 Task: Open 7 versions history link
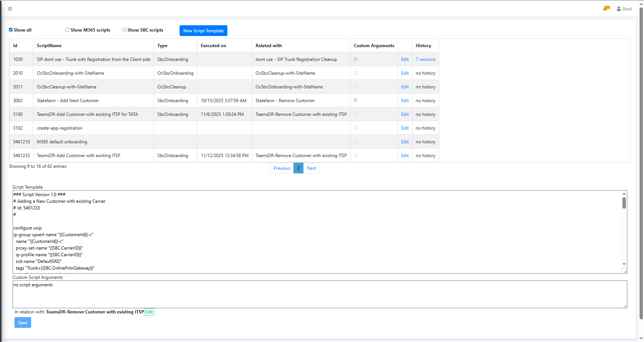pos(425,59)
